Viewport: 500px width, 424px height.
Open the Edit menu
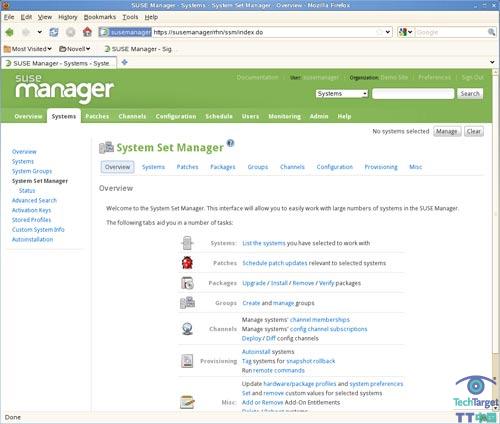coord(26,17)
